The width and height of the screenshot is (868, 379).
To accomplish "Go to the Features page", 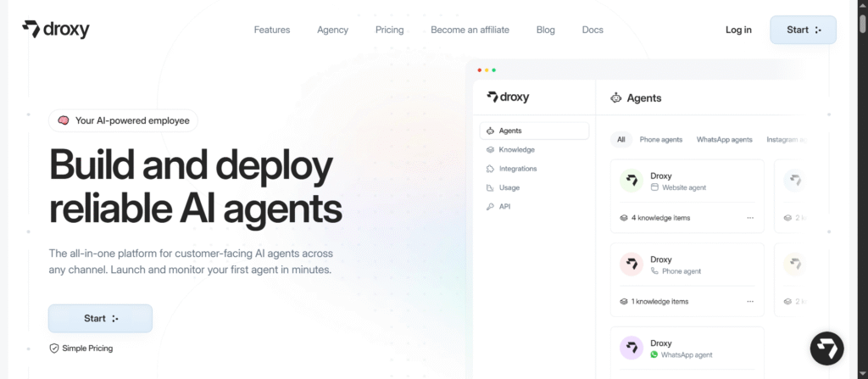I will click(272, 30).
